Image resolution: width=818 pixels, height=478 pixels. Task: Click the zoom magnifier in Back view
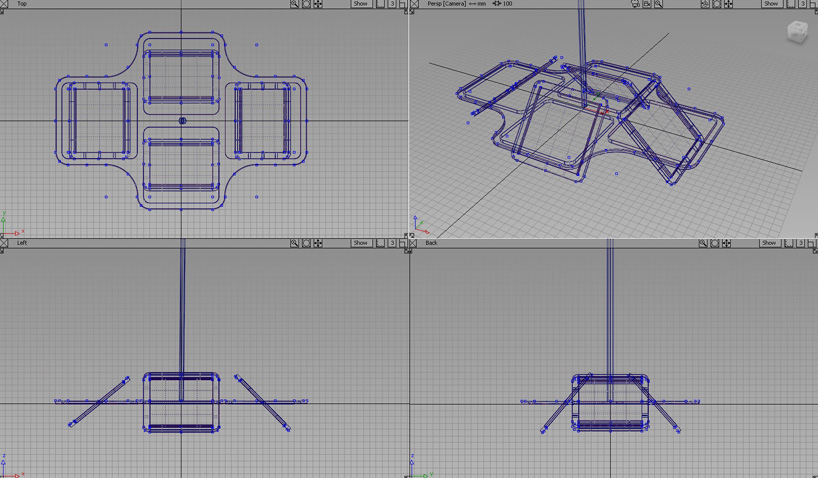(x=703, y=243)
